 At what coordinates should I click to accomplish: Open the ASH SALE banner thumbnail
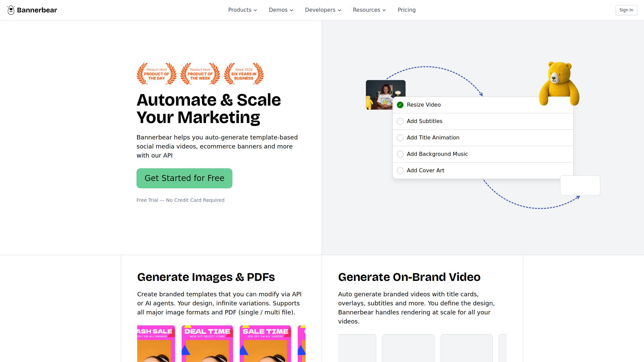click(156, 344)
